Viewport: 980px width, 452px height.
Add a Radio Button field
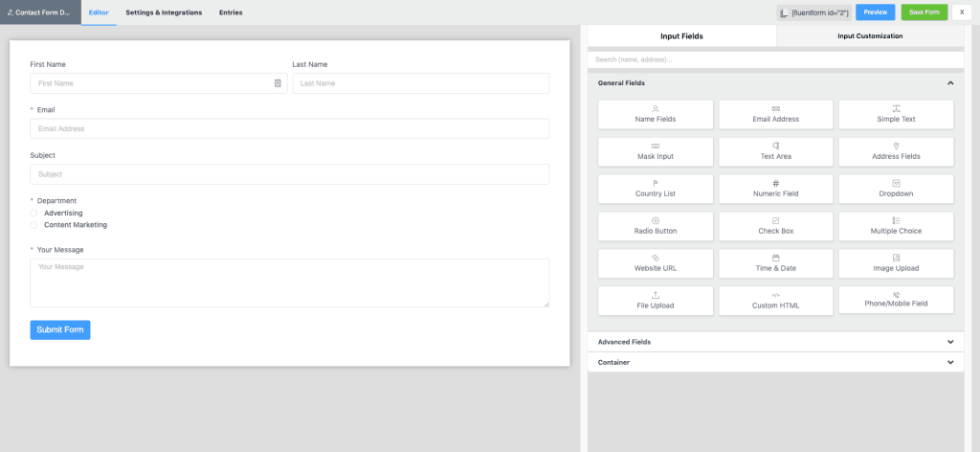click(x=655, y=226)
